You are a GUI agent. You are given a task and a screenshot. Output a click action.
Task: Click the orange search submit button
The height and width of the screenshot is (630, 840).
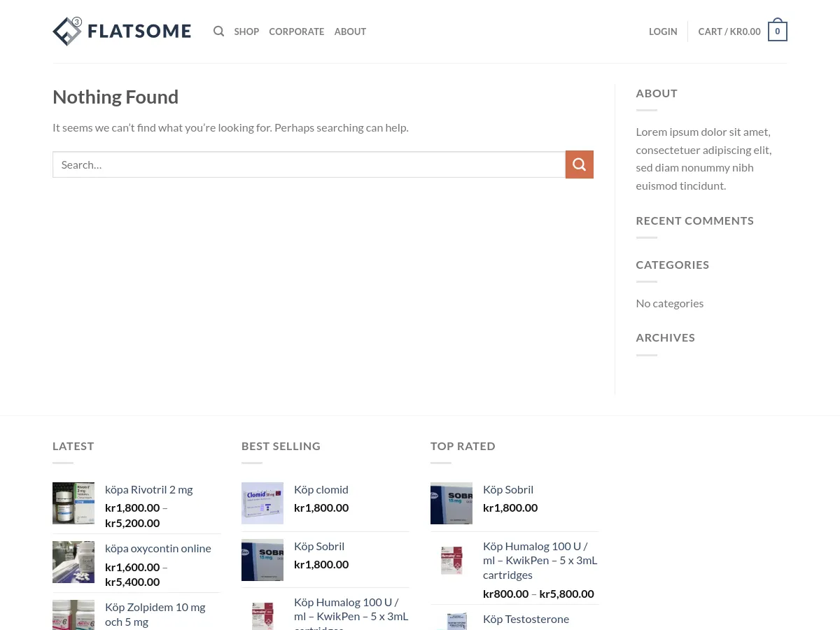point(580,164)
